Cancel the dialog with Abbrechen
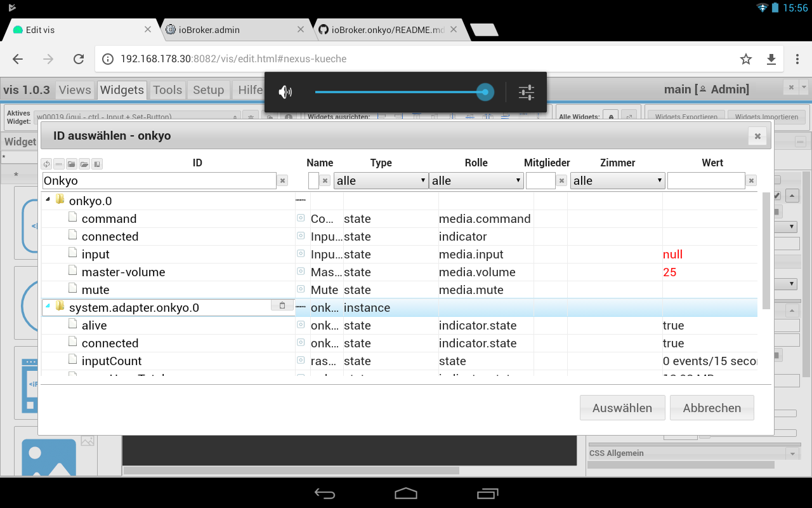This screenshot has height=508, width=812. [712, 408]
